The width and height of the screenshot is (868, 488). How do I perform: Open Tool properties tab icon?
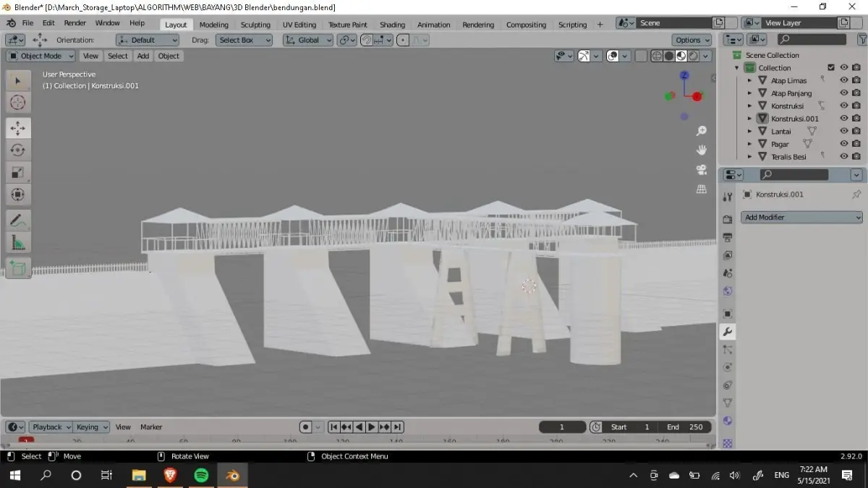(728, 197)
